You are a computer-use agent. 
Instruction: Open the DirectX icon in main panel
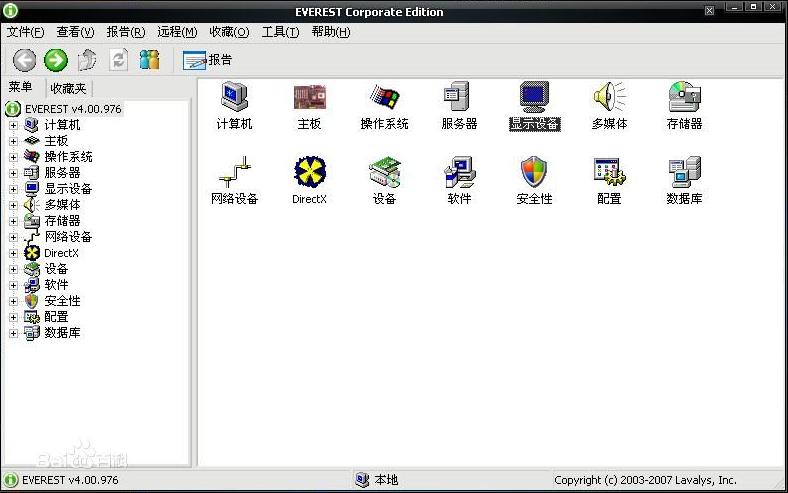[x=309, y=173]
